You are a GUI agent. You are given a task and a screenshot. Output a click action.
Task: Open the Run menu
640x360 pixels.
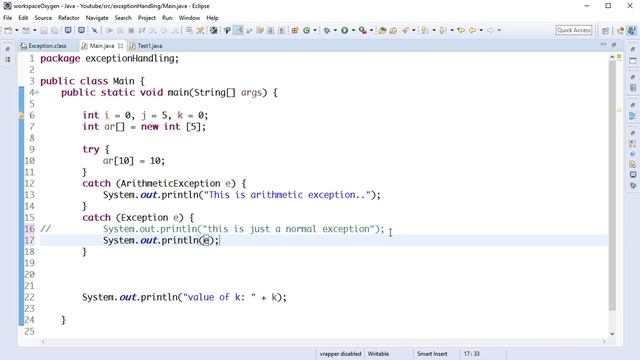tap(167, 18)
